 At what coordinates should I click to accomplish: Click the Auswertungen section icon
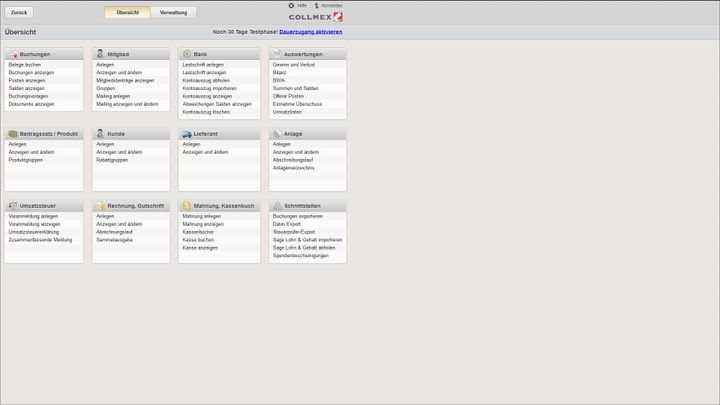[x=276, y=54]
